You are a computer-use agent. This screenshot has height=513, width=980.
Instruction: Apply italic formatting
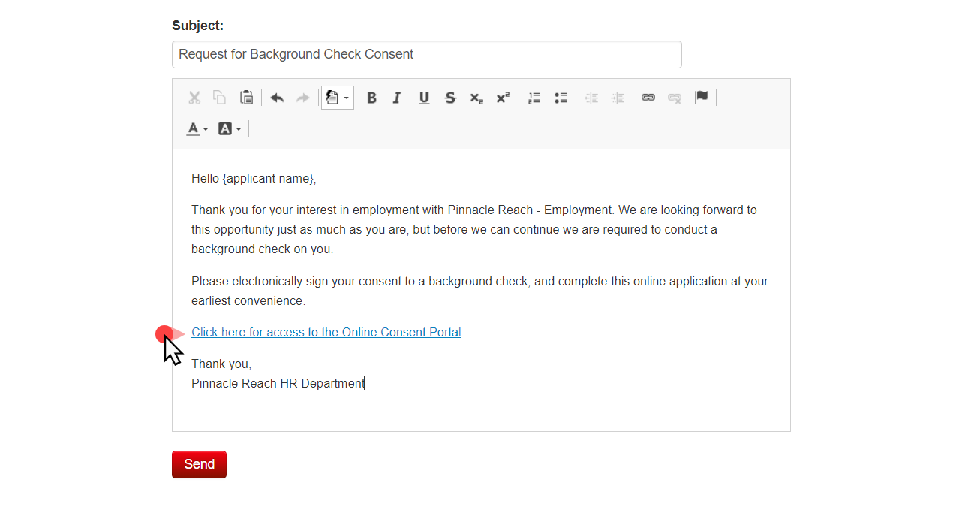(397, 98)
